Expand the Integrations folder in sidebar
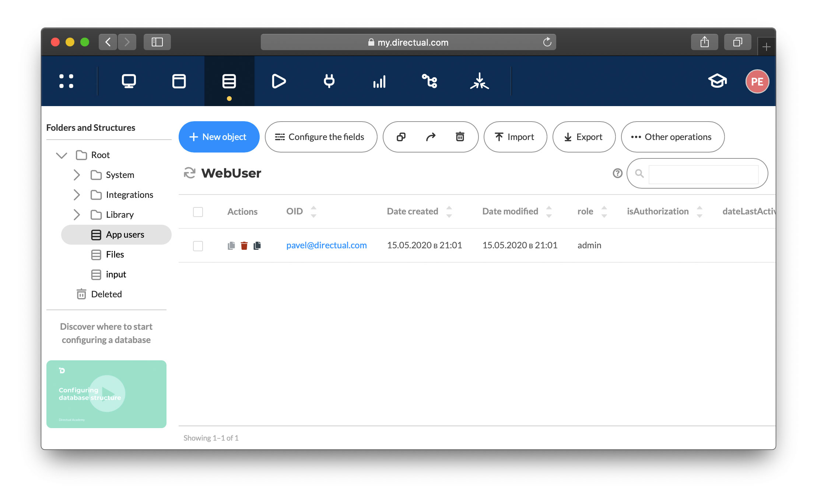817x504 pixels. click(77, 195)
